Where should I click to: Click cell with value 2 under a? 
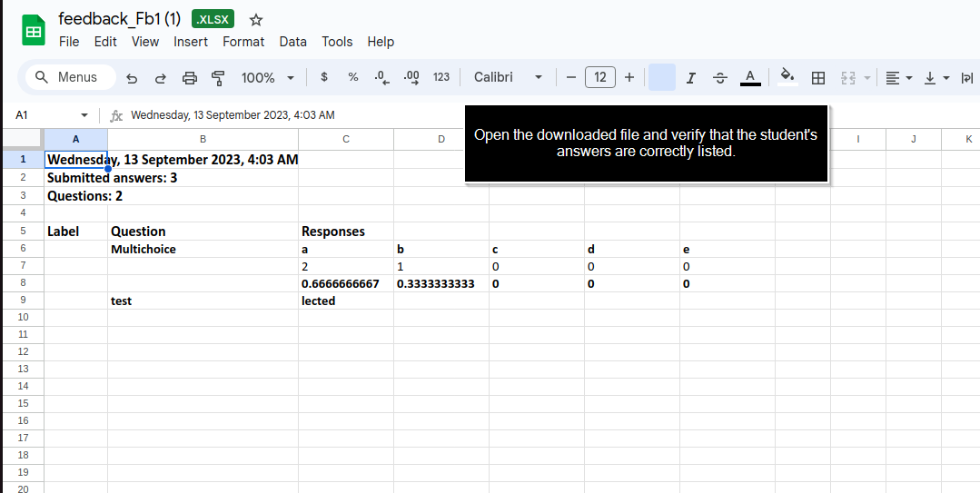tap(346, 266)
